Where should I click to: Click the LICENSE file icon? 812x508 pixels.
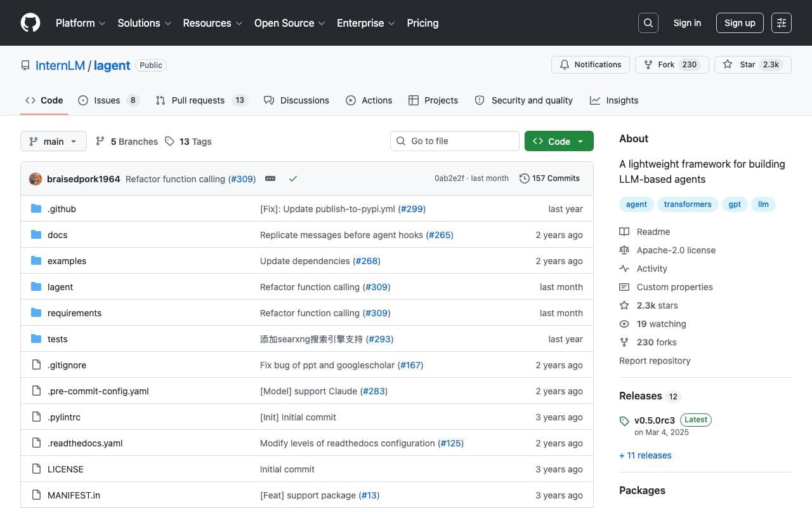(36, 469)
